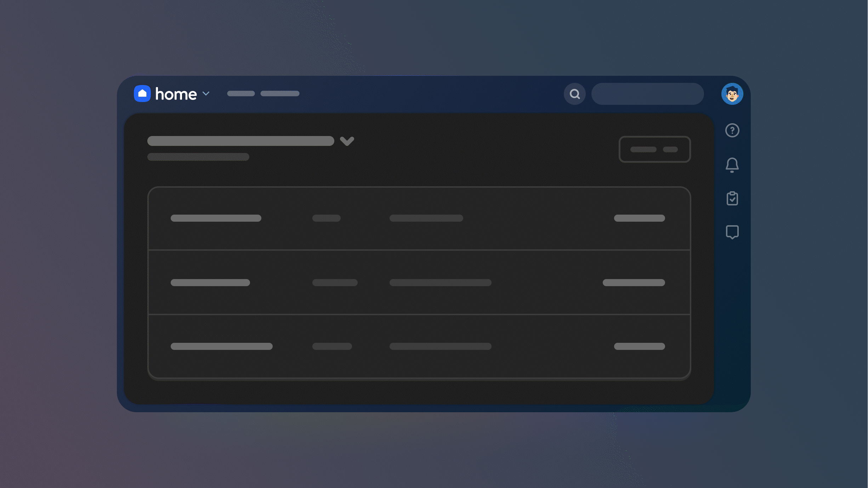Open the clipboard tasks icon
The width and height of the screenshot is (868, 488).
[x=732, y=198]
